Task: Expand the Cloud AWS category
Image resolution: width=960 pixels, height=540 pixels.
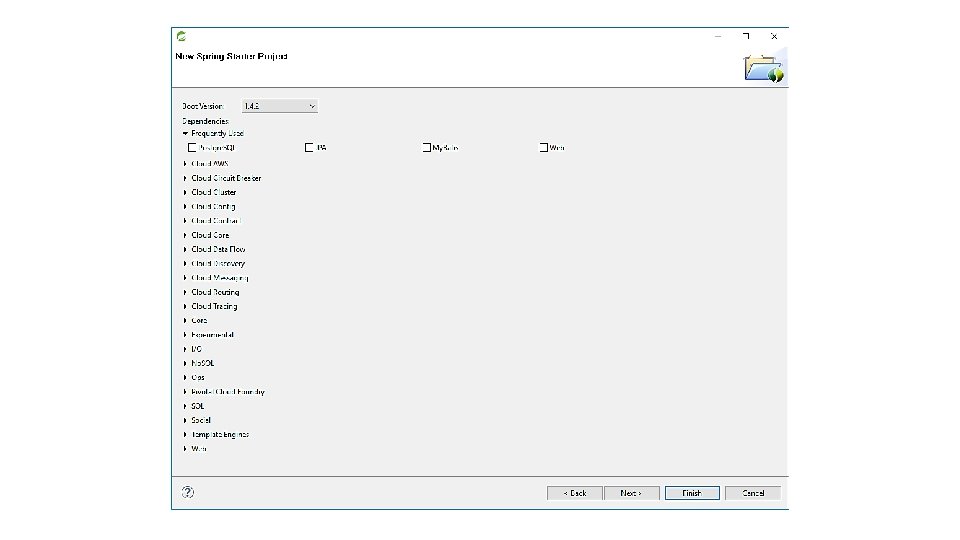Action: [185, 164]
